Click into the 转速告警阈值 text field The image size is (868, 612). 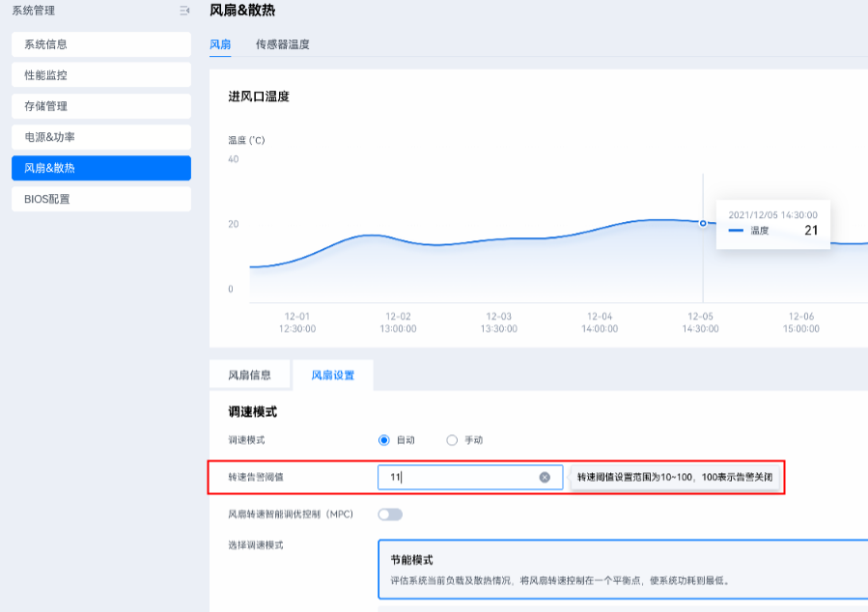459,477
